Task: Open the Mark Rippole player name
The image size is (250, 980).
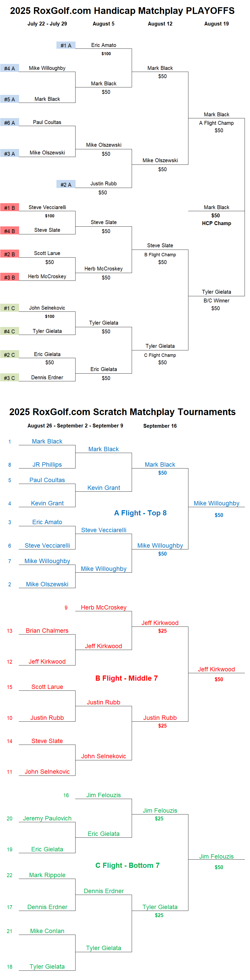Action: coord(47,875)
